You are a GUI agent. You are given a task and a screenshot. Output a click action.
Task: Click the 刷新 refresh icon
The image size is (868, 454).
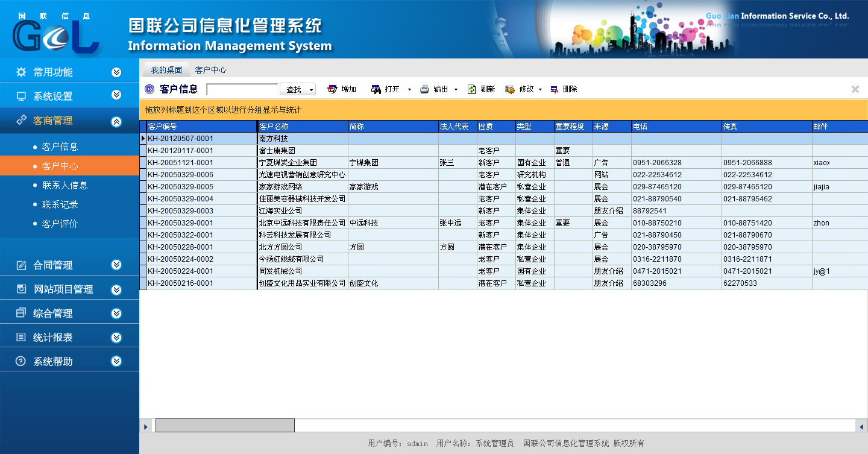tap(472, 89)
